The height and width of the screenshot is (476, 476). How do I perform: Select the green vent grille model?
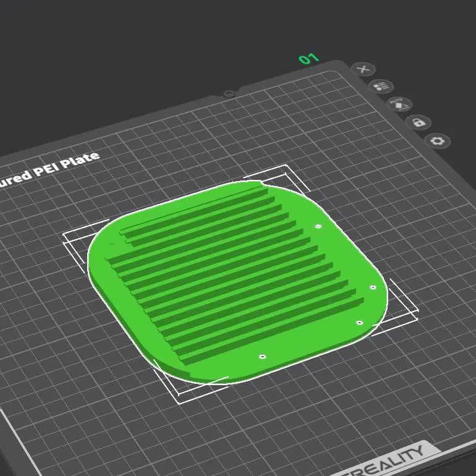pyautogui.click(x=237, y=283)
